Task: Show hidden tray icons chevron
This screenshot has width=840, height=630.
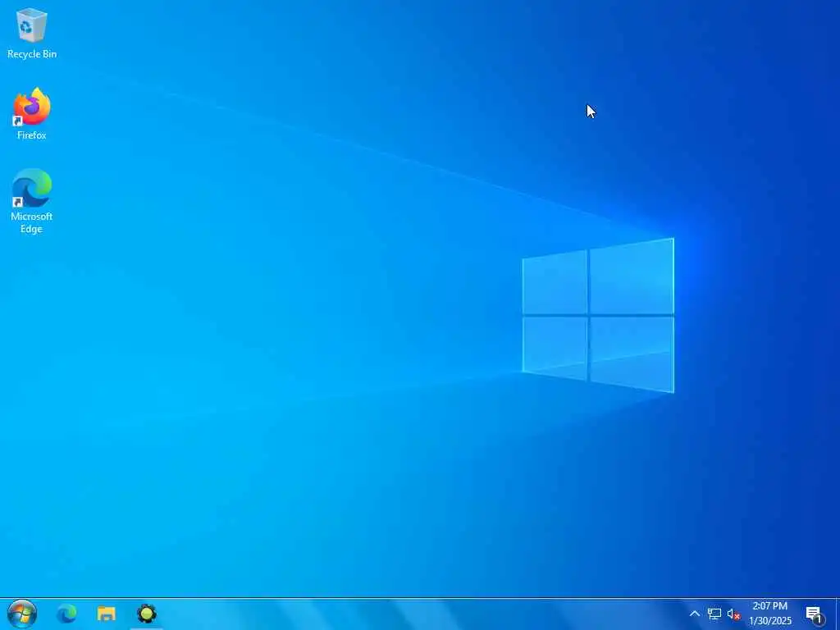Action: [694, 614]
